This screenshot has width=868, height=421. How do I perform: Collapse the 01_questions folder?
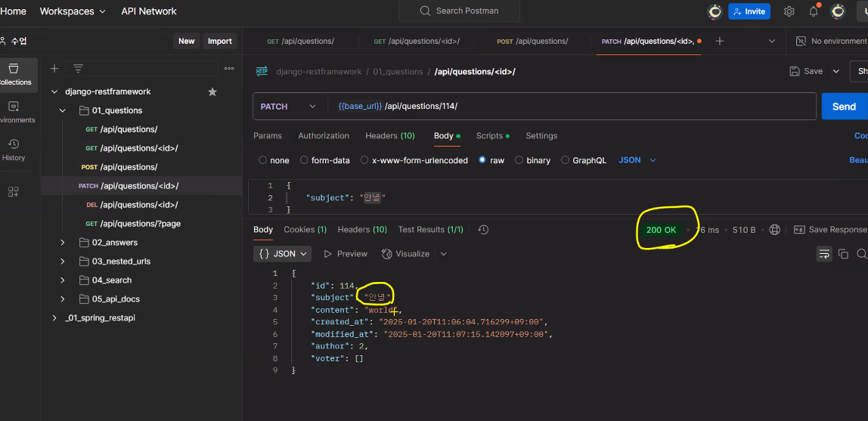click(x=63, y=110)
